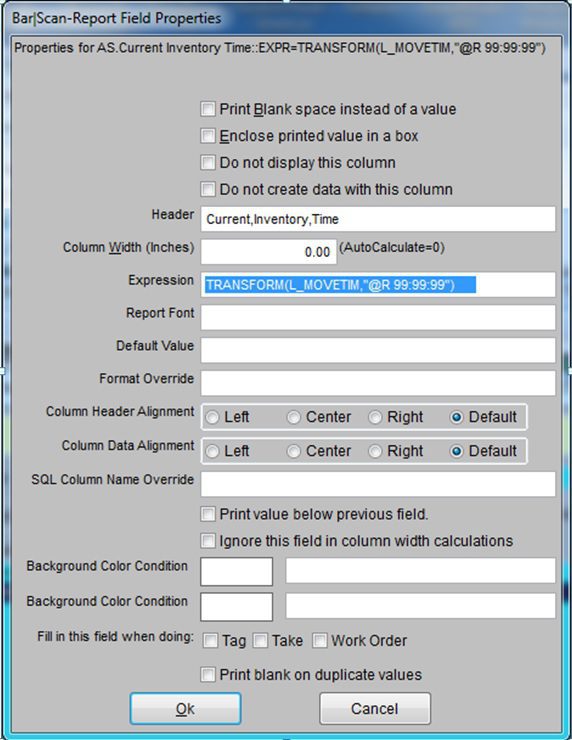This screenshot has height=740, width=572.
Task: Click the Format Override field
Action: [x=378, y=383]
